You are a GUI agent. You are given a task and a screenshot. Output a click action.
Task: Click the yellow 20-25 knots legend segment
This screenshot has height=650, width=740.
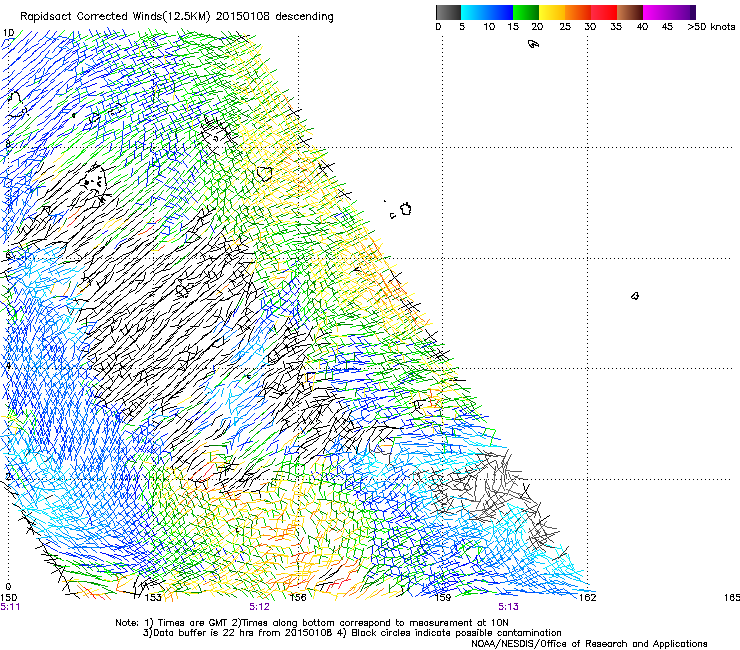(x=552, y=12)
